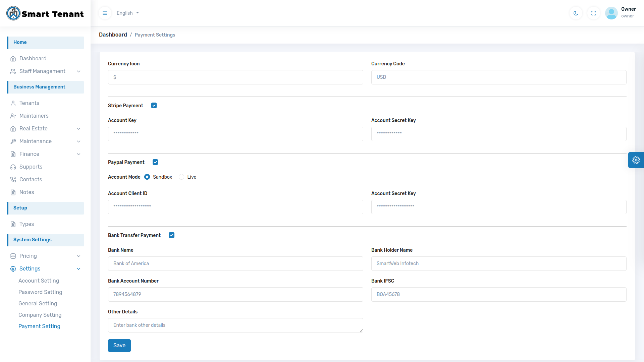Toggle dark mode moon icon
This screenshot has width=644, height=362.
pyautogui.click(x=576, y=13)
